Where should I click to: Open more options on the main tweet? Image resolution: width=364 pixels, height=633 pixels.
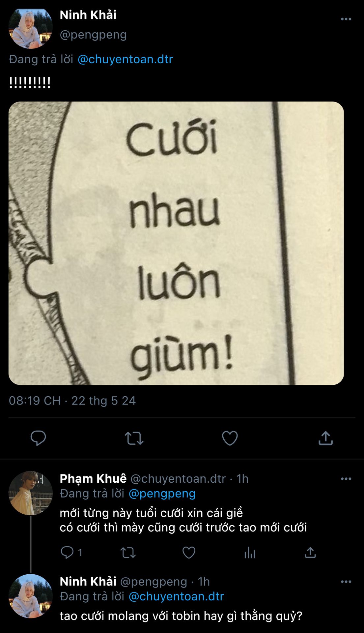346,19
